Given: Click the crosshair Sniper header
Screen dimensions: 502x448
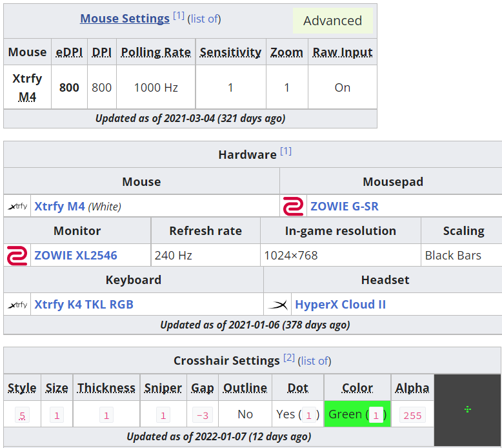Looking at the screenshot, I should 163,388.
